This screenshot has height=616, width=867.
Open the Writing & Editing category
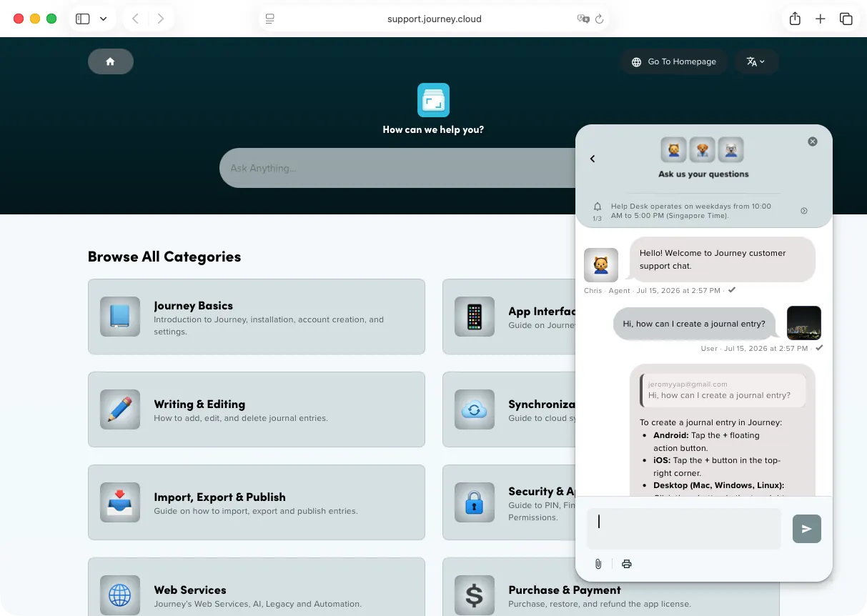(x=257, y=409)
